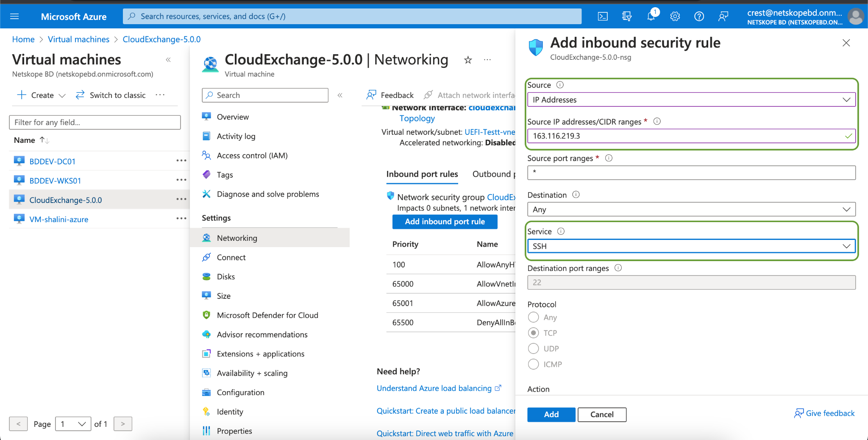Open more actions for VM-shalini-azure
Screen dimensions: 868x440
click(x=181, y=218)
